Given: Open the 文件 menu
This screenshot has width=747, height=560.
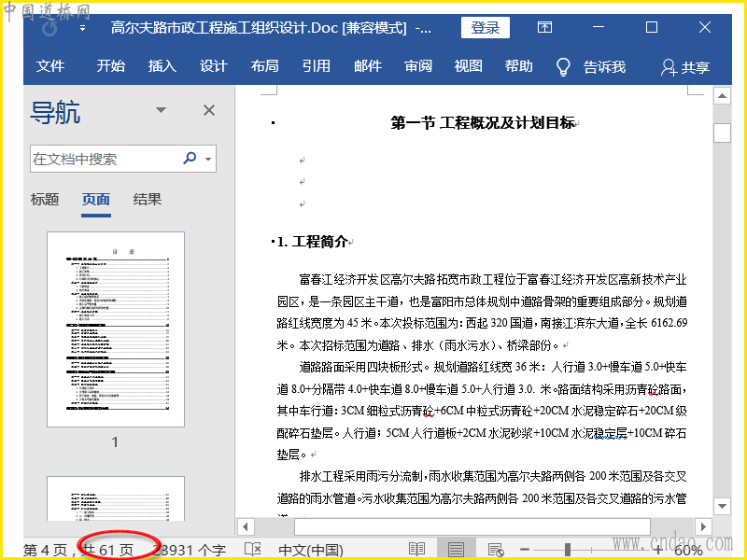Looking at the screenshot, I should pos(50,65).
